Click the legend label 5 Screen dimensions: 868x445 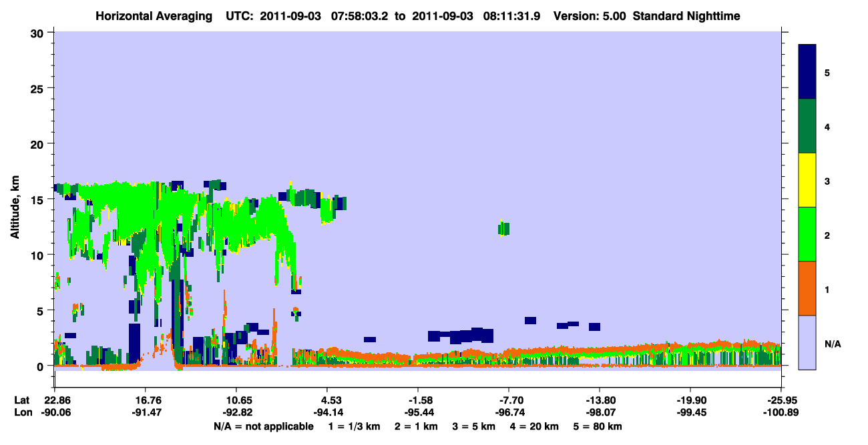tap(827, 73)
